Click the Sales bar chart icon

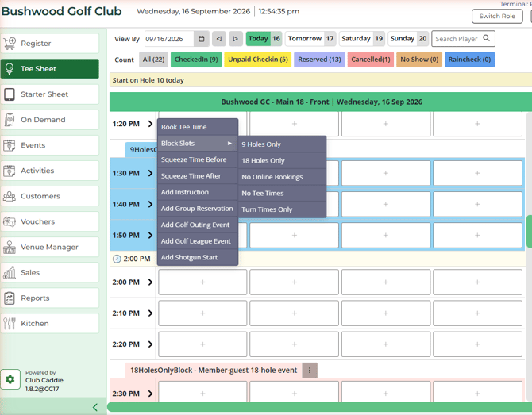click(10, 272)
